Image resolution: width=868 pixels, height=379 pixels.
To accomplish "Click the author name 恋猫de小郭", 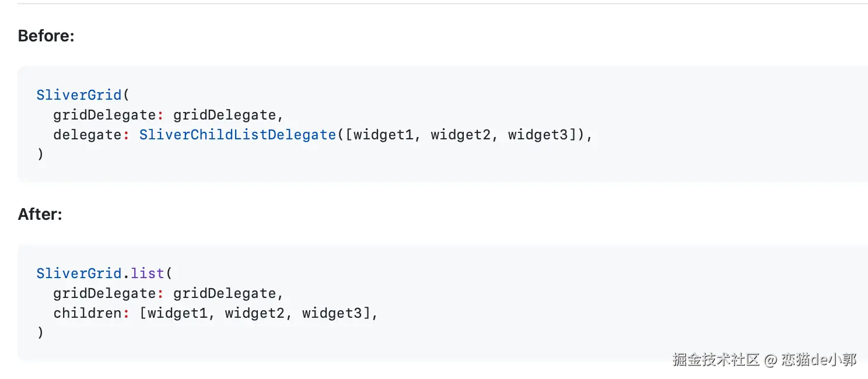I will point(819,359).
